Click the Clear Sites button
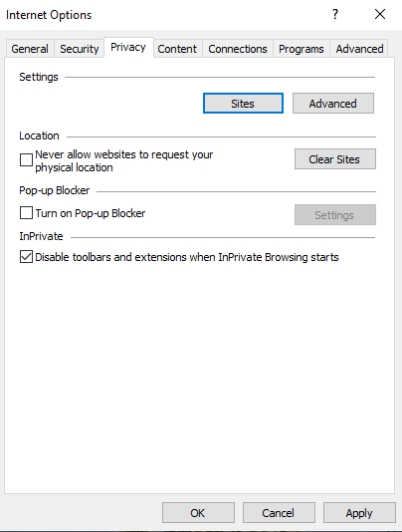The width and height of the screenshot is (402, 532). (x=335, y=159)
